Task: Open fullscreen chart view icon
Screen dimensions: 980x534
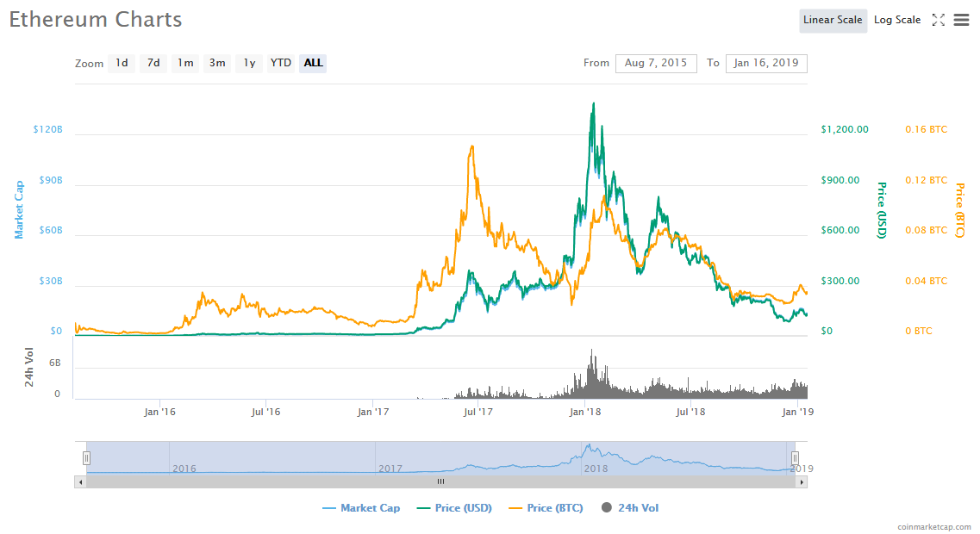Action: (938, 20)
